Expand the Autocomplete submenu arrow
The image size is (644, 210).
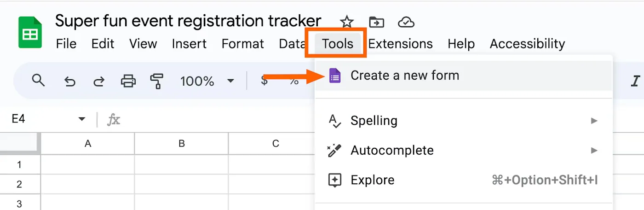pos(594,150)
